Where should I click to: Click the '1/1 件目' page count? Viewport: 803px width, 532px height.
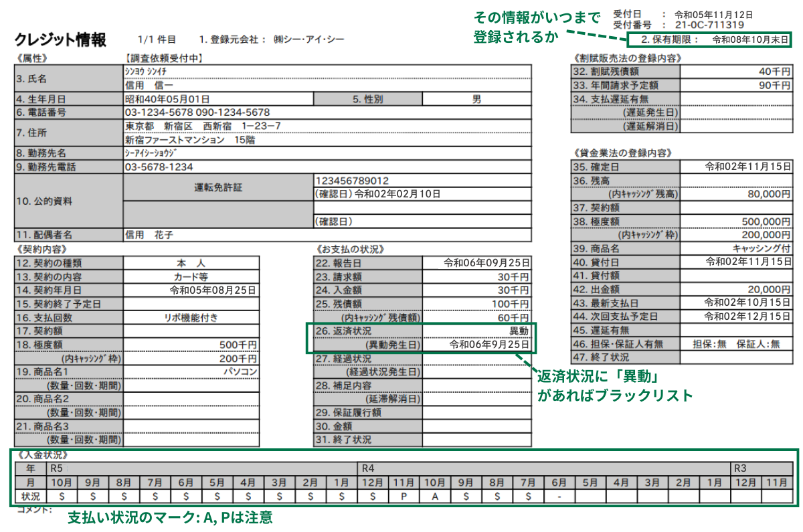tap(157, 39)
